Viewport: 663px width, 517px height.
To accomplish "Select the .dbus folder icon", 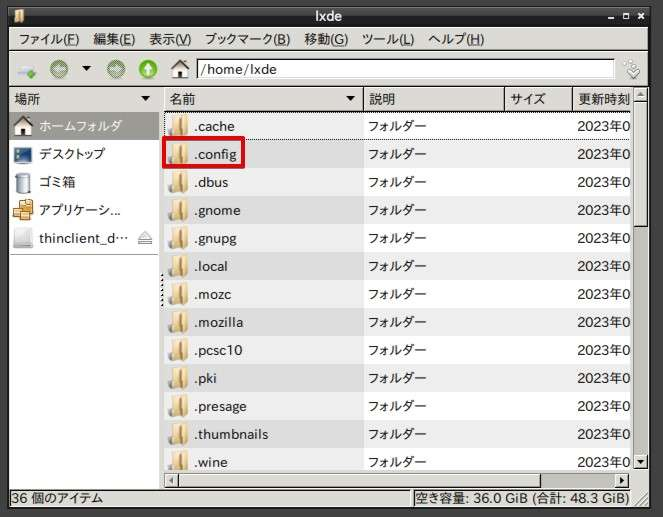I will pos(178,182).
